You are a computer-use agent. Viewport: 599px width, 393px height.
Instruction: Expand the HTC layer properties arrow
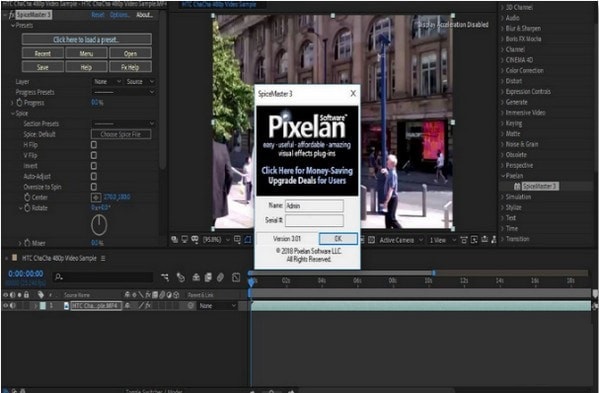[x=36, y=306]
